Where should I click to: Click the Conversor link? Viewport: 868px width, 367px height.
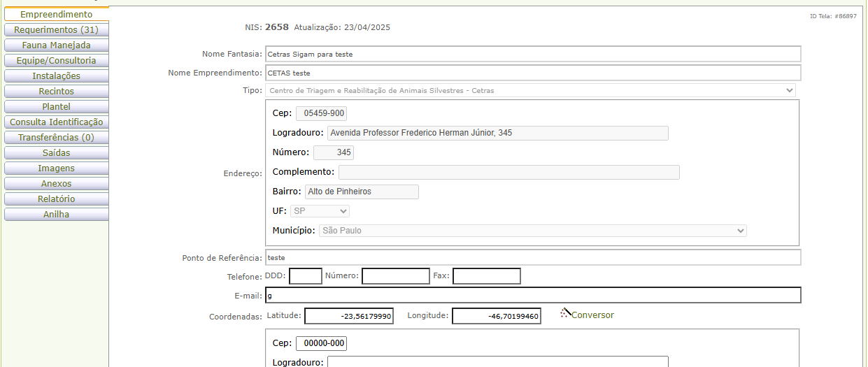pyautogui.click(x=592, y=315)
